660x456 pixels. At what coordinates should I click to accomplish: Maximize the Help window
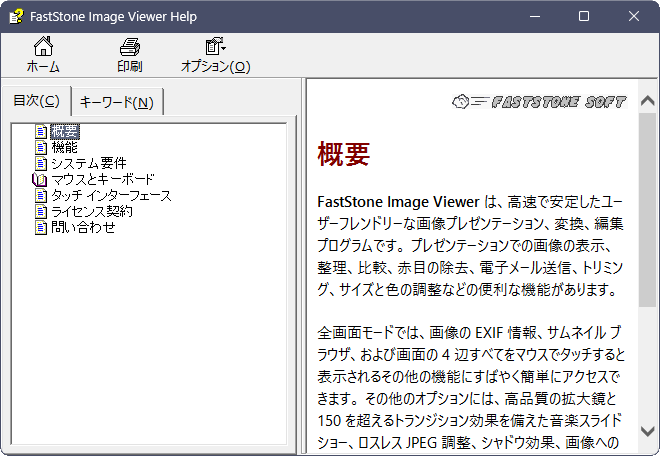584,16
